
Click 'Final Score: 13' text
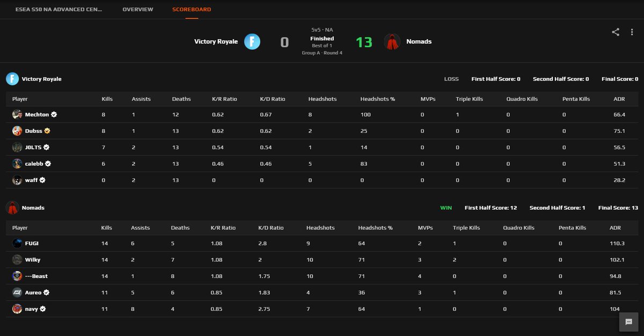click(x=618, y=208)
